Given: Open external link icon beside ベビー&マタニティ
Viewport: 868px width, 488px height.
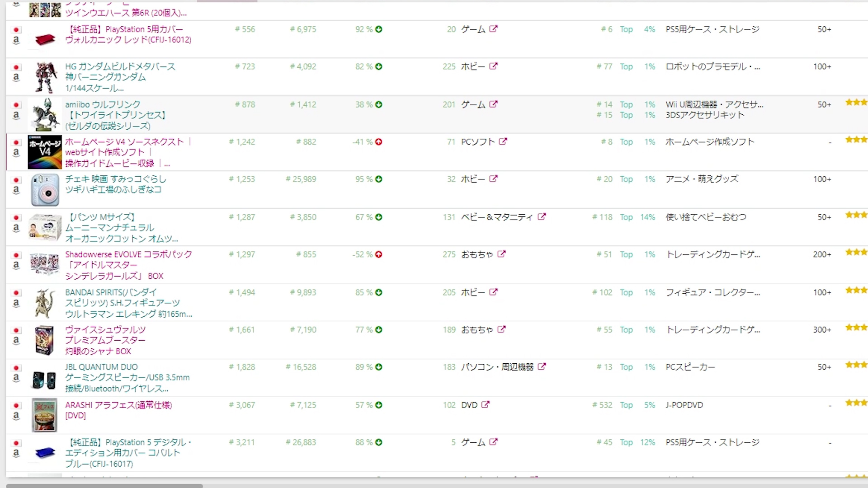Looking at the screenshot, I should (542, 217).
